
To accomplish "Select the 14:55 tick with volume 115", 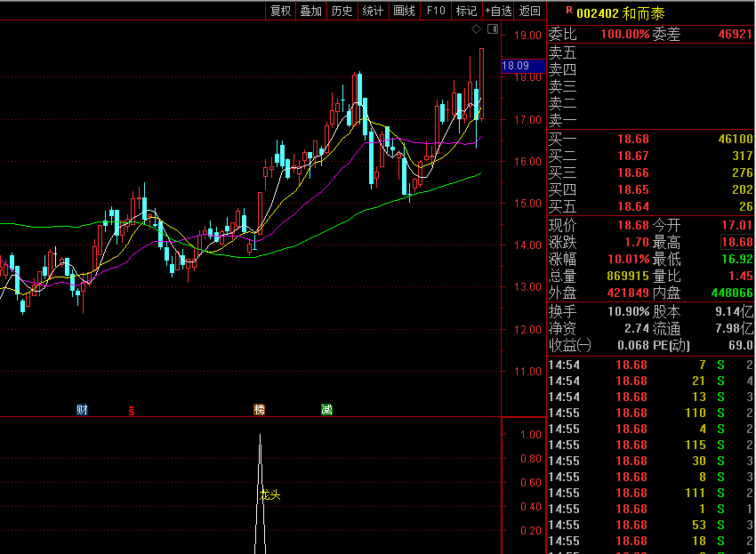I will 650,445.
